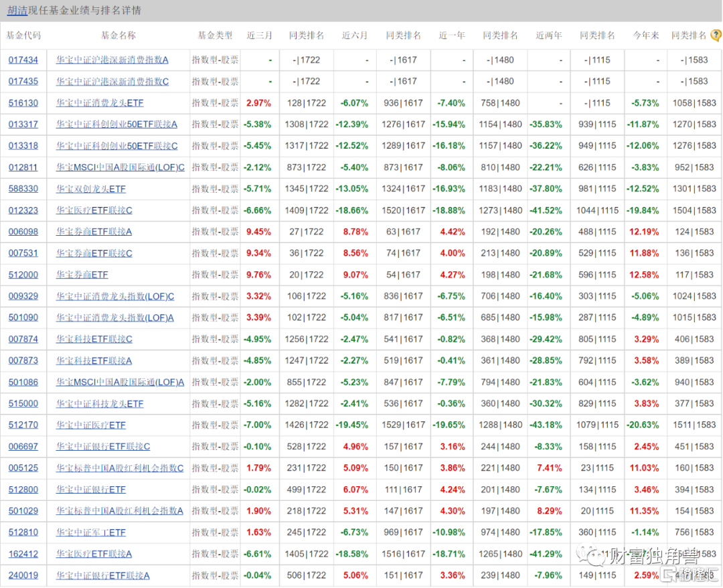Image resolution: width=723 pixels, height=588 pixels.
Task: View 华宝中证科技龙头ETF fund link
Action: (x=100, y=404)
